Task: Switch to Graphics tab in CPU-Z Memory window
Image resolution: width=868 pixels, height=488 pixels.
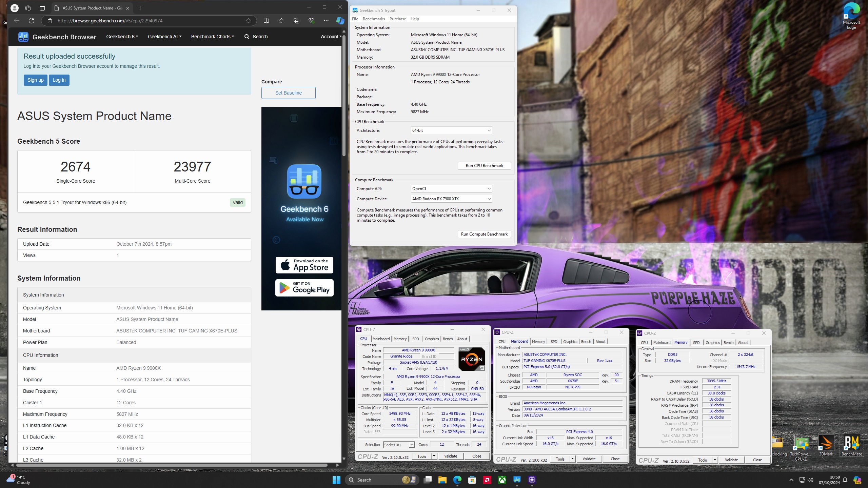Action: 712,343
